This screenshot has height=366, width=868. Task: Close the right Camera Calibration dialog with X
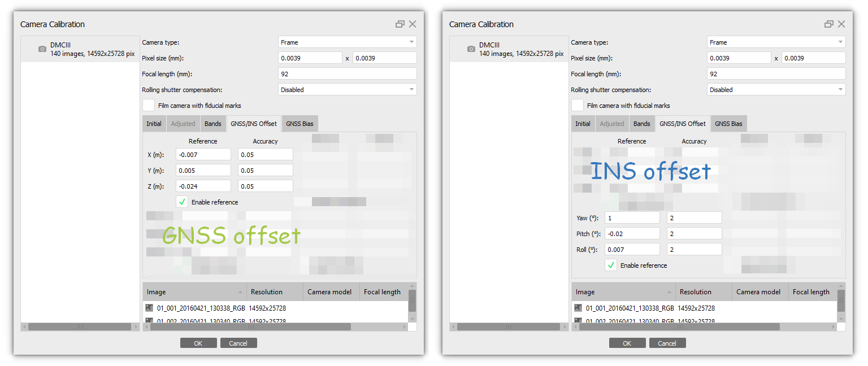(x=841, y=24)
